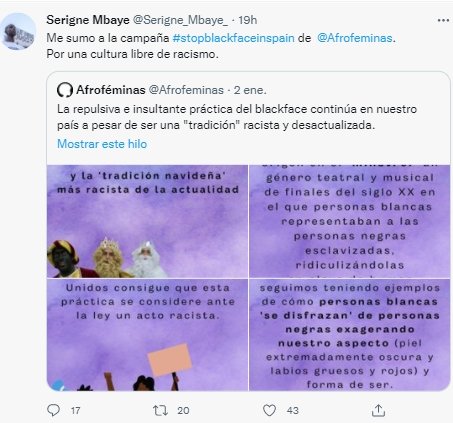Click the reply speech bubble icon
The width and height of the screenshot is (453, 423).
coord(53,410)
